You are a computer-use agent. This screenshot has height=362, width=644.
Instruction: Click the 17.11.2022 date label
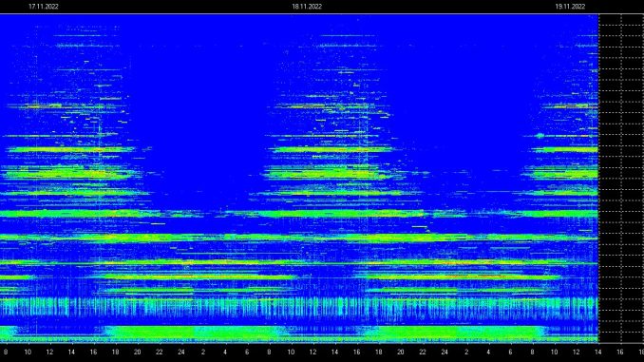click(x=44, y=7)
